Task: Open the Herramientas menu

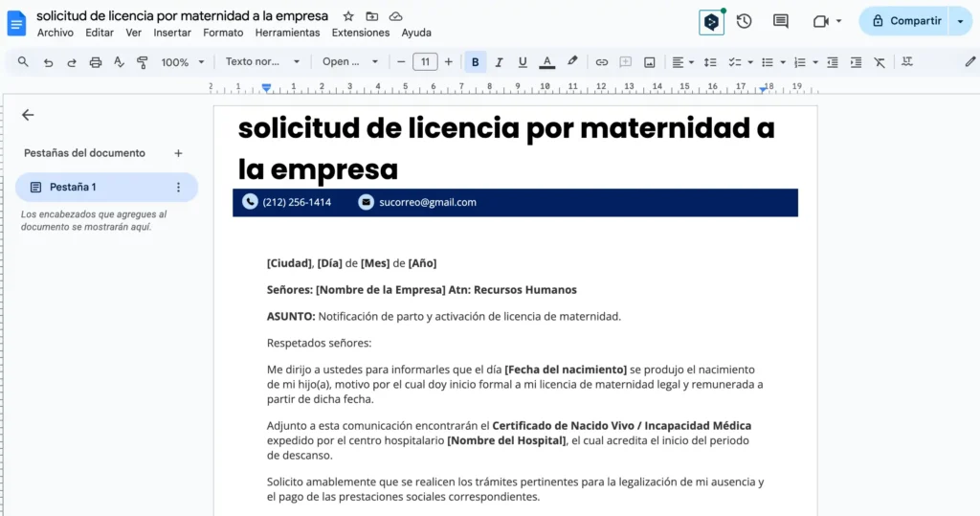Action: [287, 33]
